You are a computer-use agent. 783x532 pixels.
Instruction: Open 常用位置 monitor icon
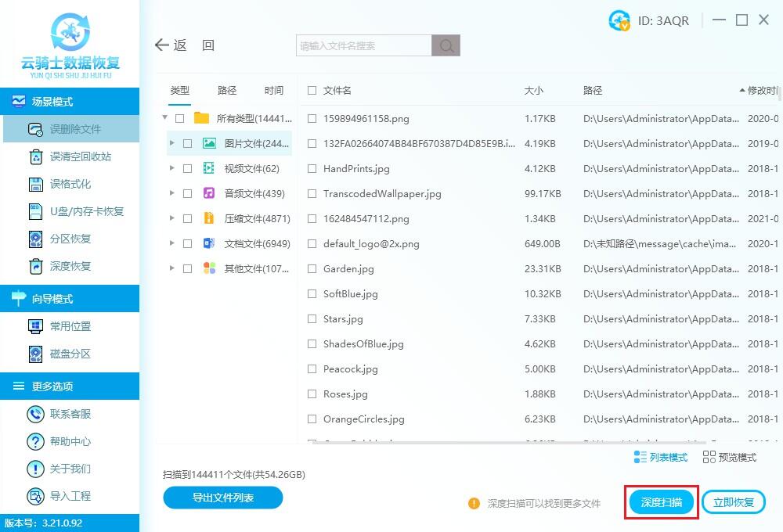click(35, 326)
